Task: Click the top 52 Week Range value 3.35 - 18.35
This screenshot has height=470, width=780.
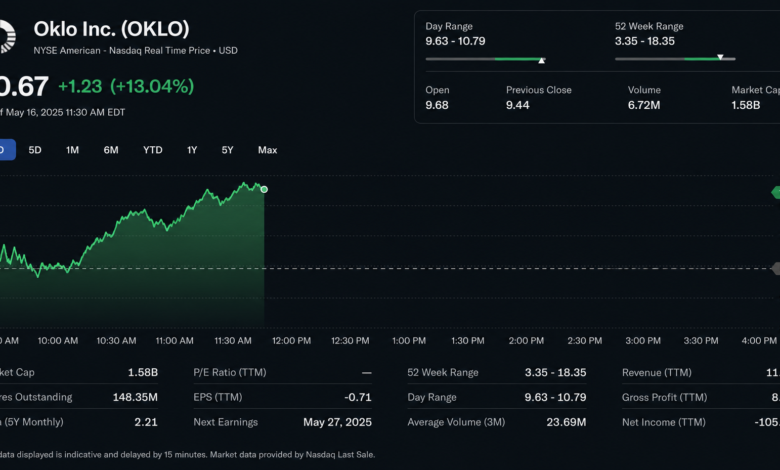Action: pyautogui.click(x=645, y=41)
